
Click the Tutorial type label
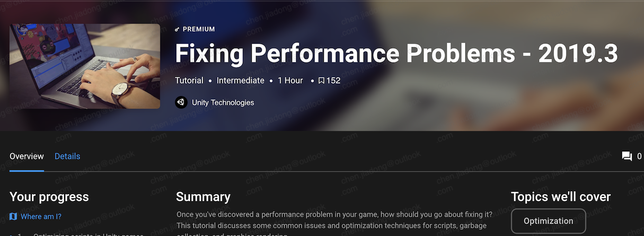click(x=189, y=81)
